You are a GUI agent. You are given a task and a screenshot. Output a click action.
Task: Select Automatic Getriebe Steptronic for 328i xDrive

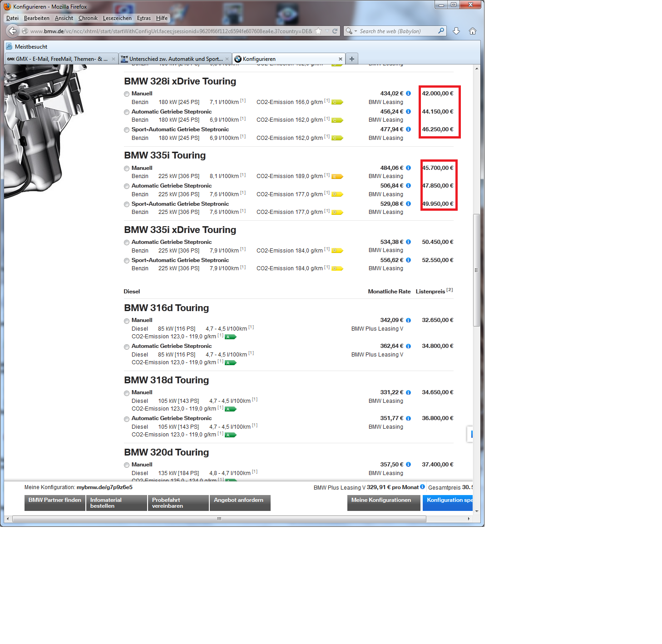(x=127, y=112)
